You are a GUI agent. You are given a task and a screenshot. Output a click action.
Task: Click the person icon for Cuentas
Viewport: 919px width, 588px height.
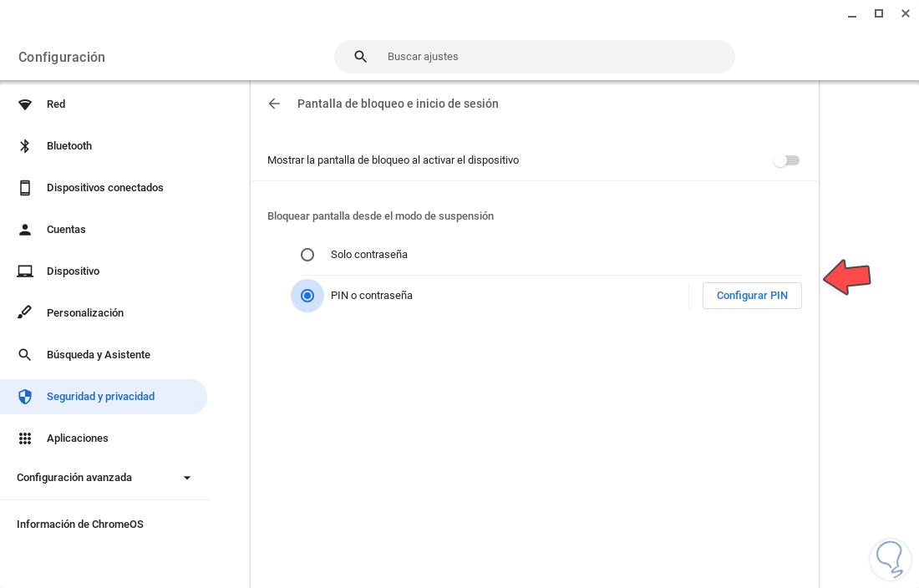[25, 230]
